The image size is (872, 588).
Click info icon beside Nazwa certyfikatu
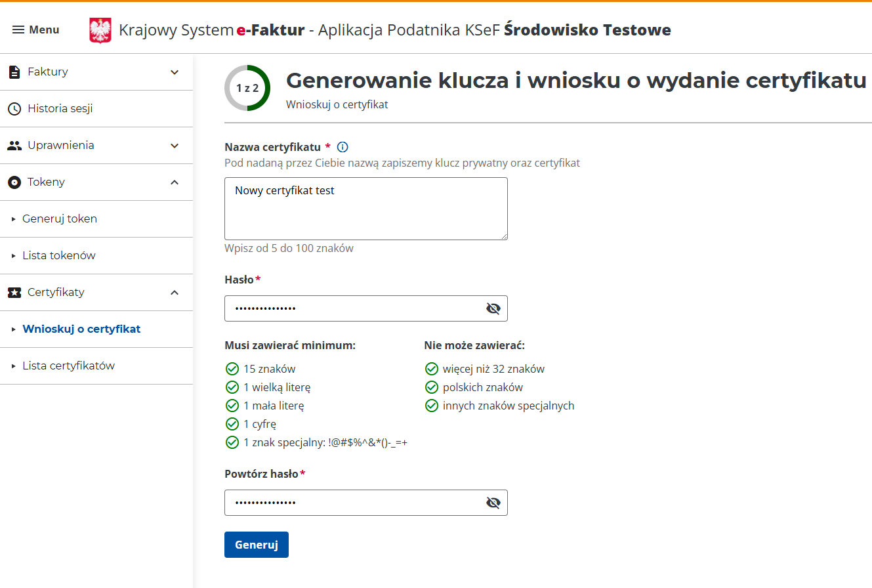click(342, 147)
